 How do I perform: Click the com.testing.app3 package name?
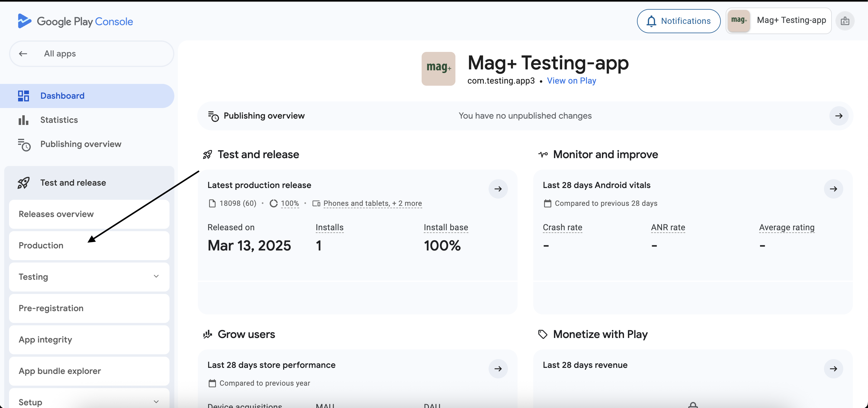[501, 81]
